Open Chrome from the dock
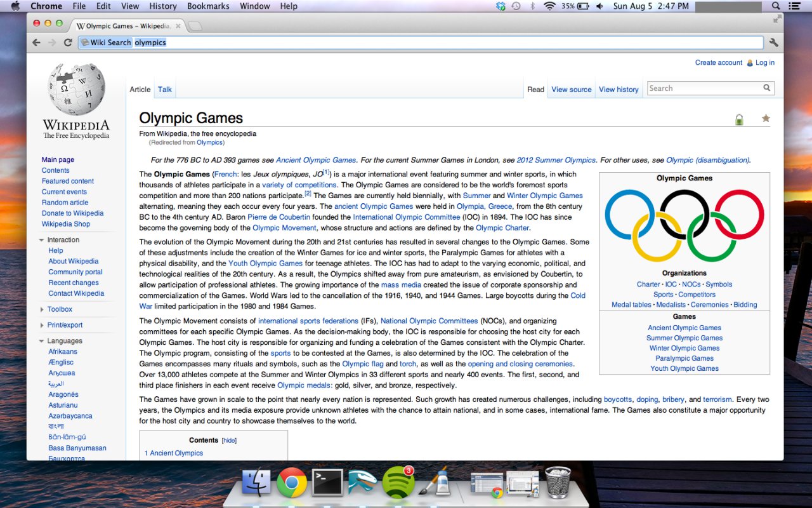Viewport: 812px width, 508px height. pos(292,484)
